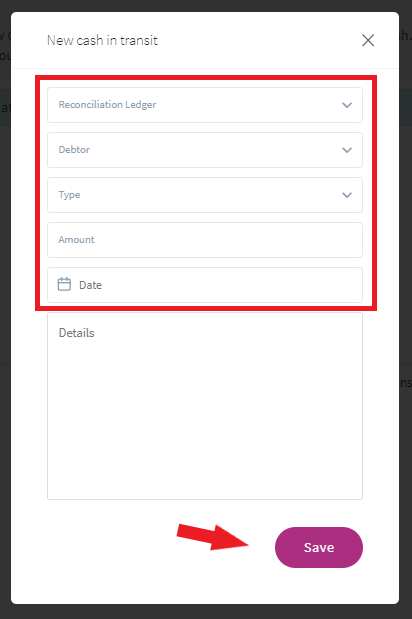The image size is (412, 619).
Task: Select the Date placeholder label
Action: coord(90,285)
